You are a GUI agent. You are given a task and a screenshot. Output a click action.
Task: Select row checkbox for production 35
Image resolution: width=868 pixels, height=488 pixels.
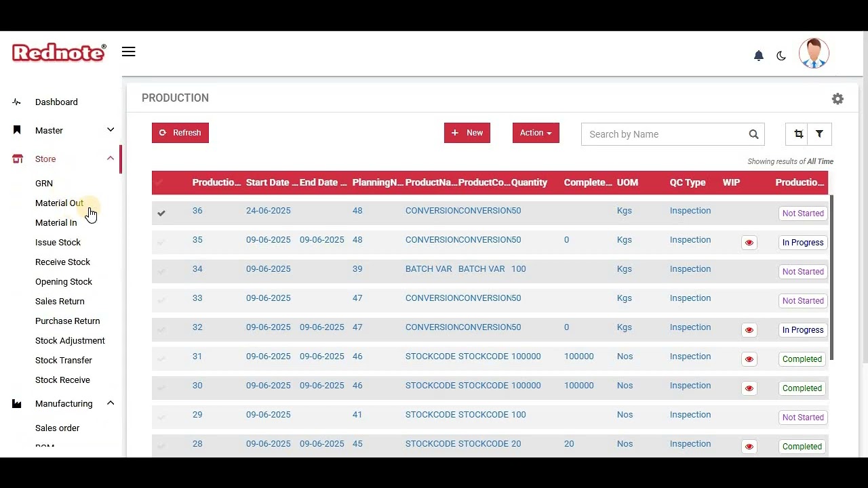point(161,242)
